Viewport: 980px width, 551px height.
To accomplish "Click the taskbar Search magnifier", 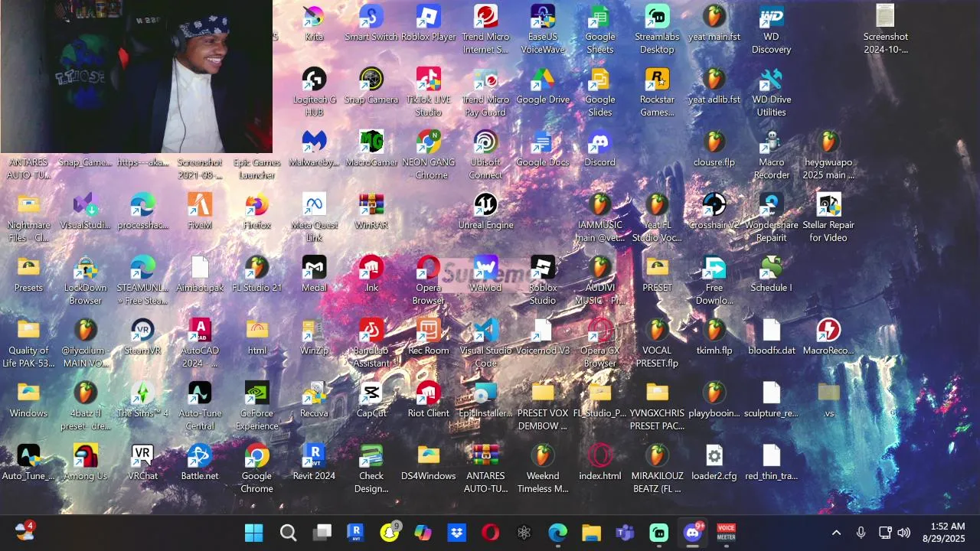I will (x=288, y=533).
